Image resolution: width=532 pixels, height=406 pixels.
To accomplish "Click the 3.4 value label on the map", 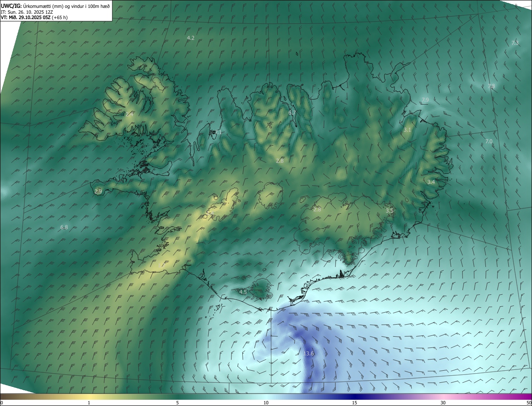I will tap(431, 182).
